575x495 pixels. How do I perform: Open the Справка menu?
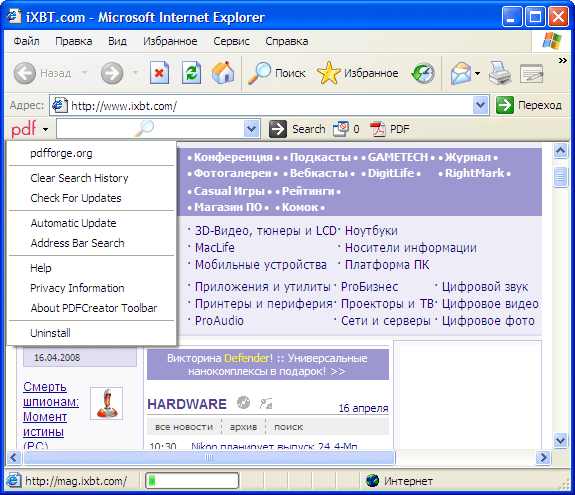(287, 41)
